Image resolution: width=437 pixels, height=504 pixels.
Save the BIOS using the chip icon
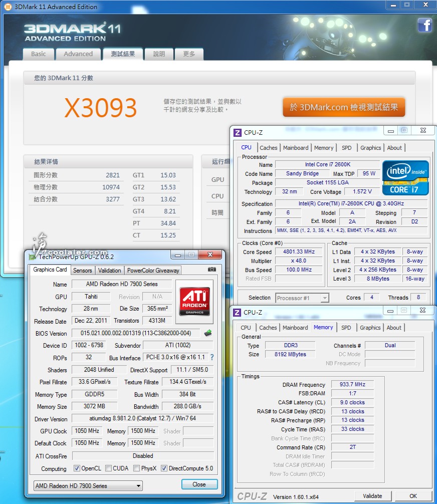[x=208, y=333]
